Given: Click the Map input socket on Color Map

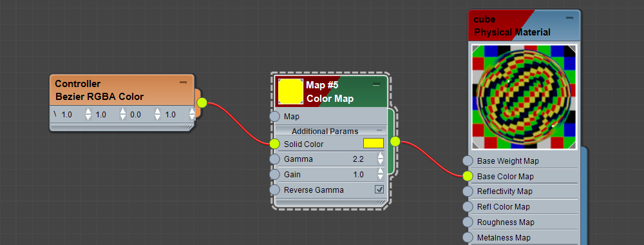Looking at the screenshot, I should coord(274,116).
